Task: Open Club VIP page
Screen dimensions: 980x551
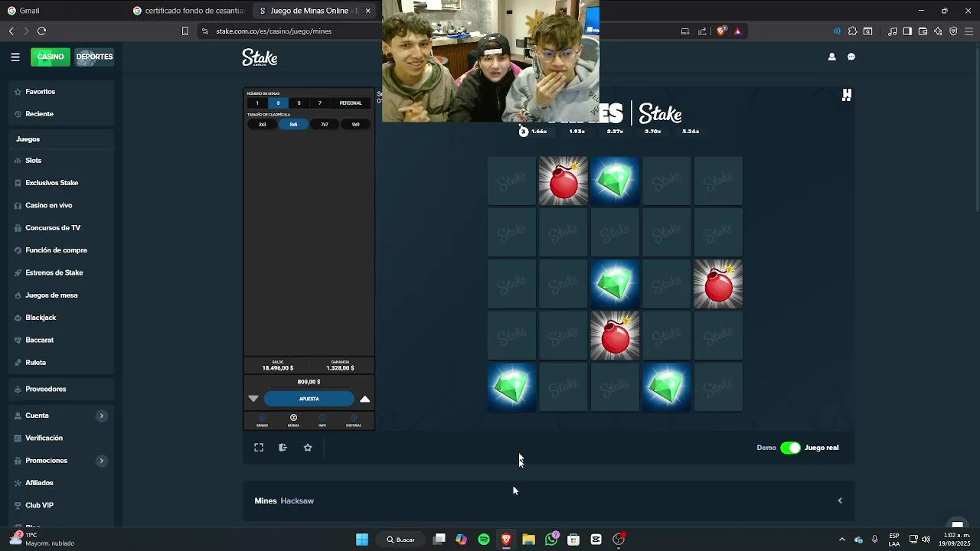Action: tap(61, 505)
